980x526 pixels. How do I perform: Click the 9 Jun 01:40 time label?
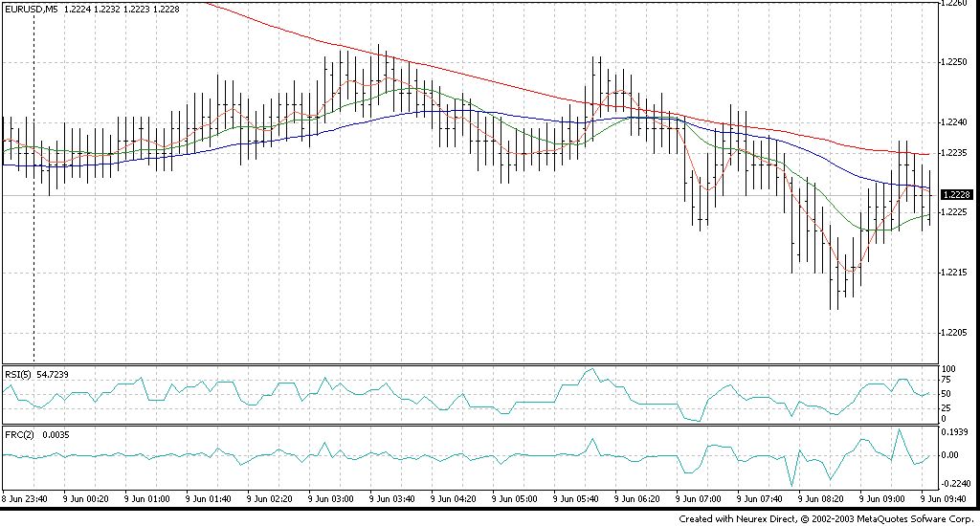(x=208, y=498)
